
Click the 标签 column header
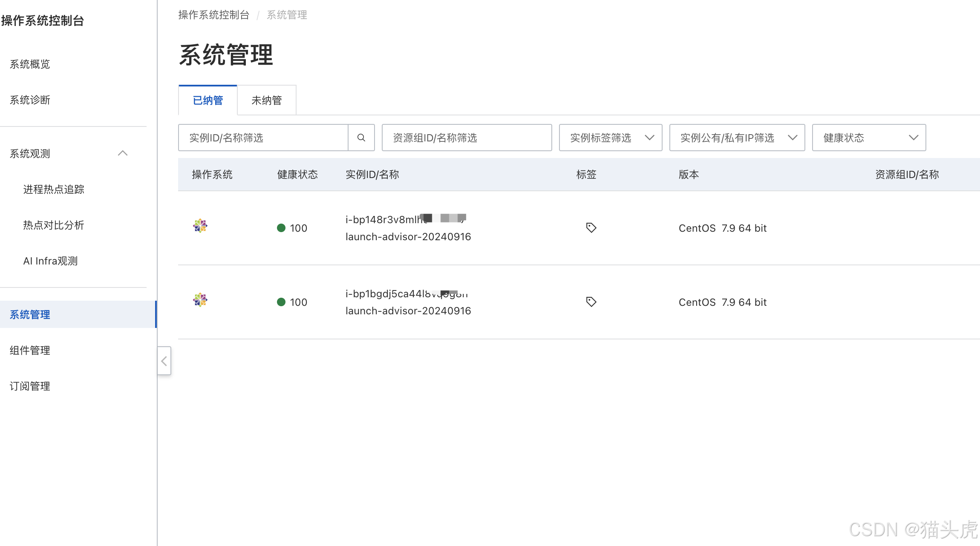[586, 175]
